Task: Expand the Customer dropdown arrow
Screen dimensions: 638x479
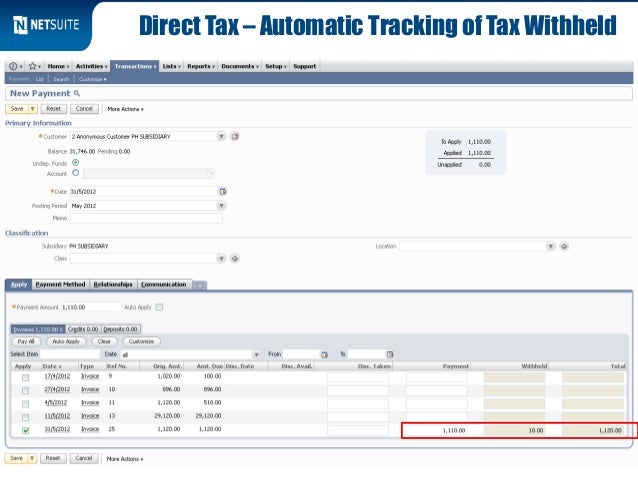Action: coord(221,136)
